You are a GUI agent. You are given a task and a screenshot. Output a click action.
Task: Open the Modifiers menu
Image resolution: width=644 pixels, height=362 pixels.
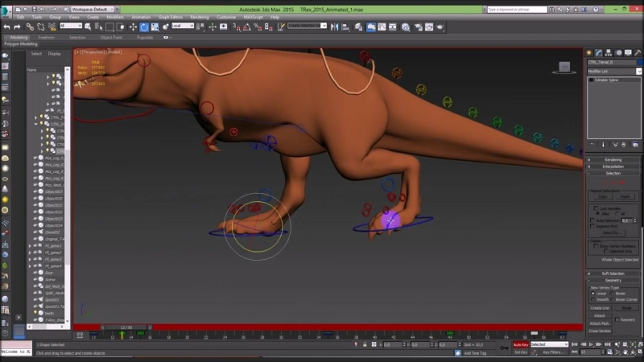pyautogui.click(x=115, y=17)
